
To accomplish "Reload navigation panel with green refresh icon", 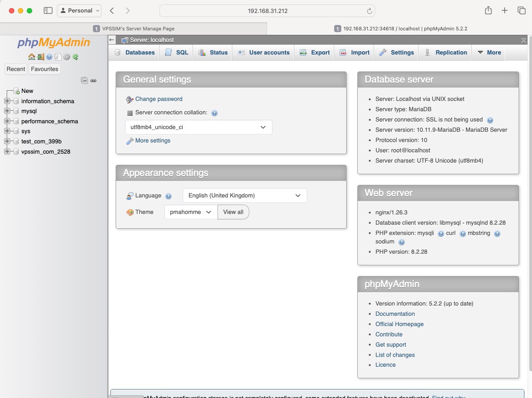I will [x=75, y=57].
